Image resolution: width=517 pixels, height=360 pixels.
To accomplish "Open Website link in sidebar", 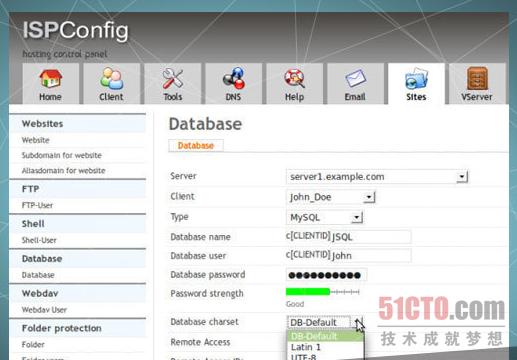I will point(36,140).
